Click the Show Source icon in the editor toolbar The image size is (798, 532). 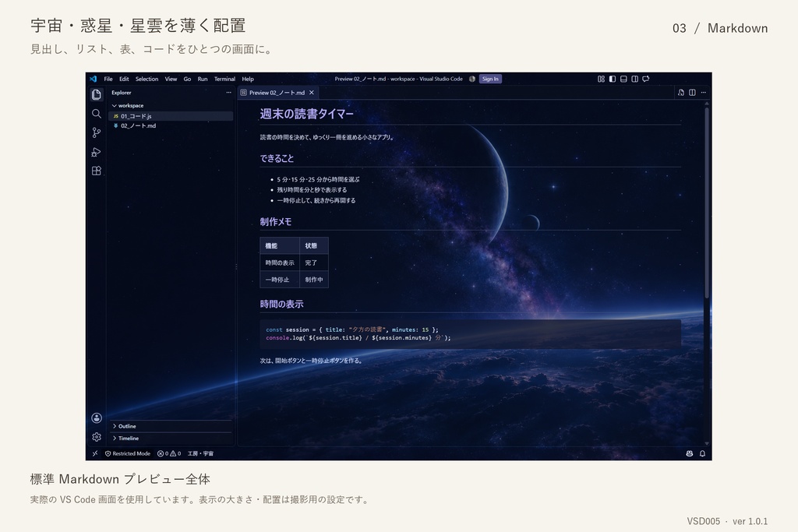coord(681,93)
